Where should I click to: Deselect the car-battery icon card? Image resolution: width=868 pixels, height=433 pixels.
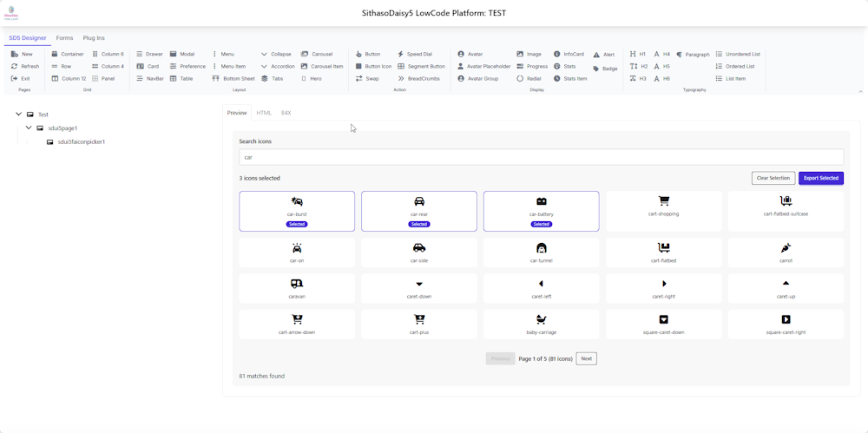point(541,211)
